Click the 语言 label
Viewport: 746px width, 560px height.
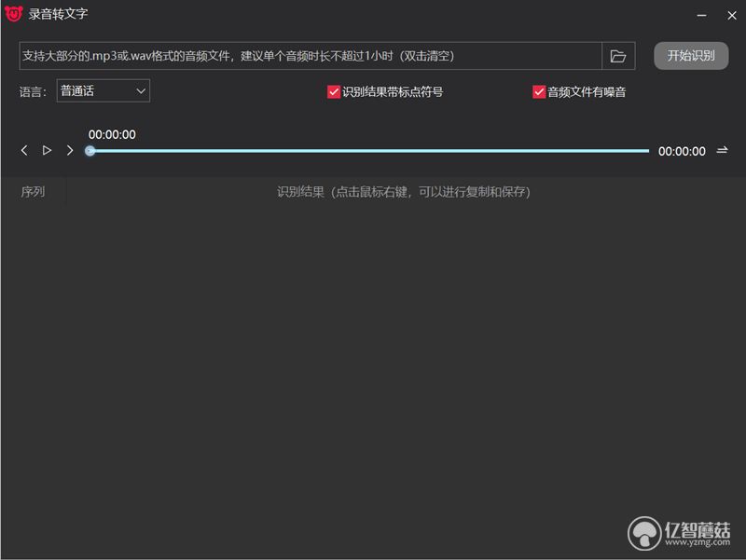[x=33, y=91]
